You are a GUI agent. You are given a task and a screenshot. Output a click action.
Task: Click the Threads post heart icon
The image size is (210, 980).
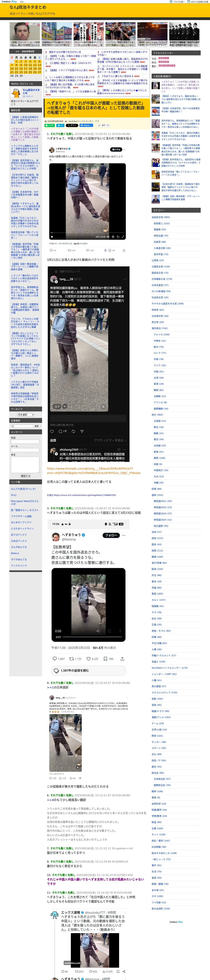tap(52, 431)
